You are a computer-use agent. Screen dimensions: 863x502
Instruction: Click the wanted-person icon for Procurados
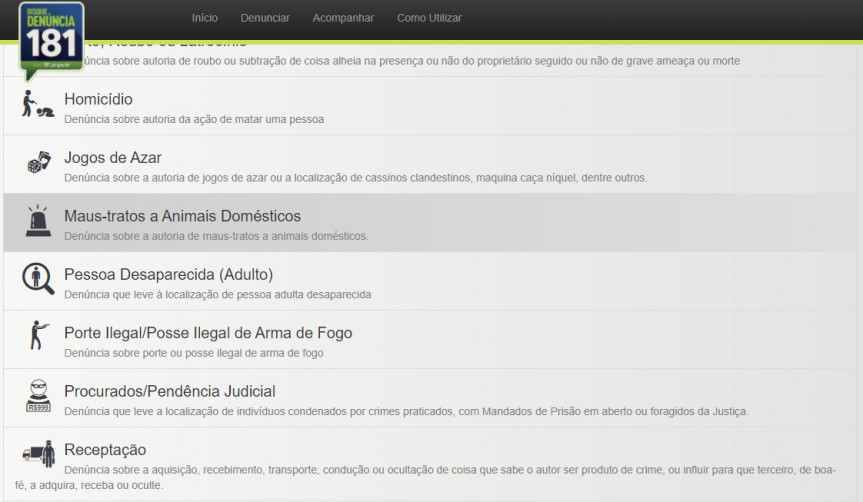[38, 396]
